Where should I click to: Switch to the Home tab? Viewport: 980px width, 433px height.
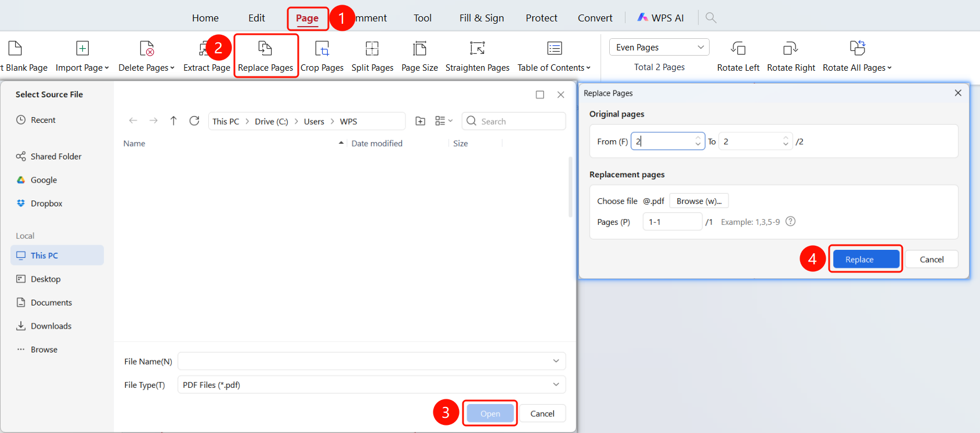coord(205,18)
